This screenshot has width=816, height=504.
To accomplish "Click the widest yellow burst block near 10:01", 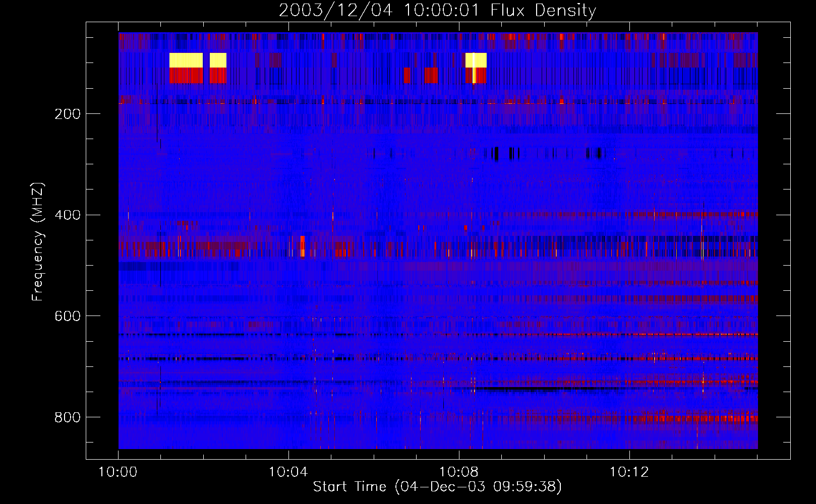I will coord(186,60).
